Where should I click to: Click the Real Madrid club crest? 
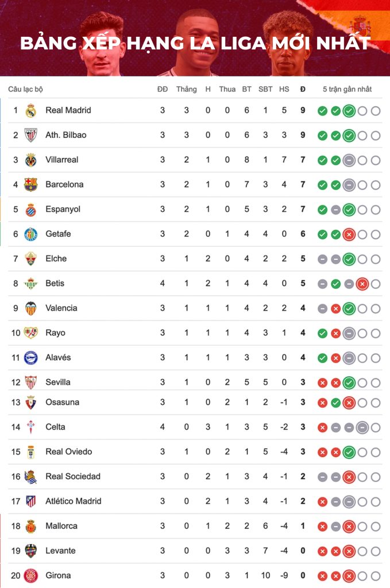tap(31, 111)
